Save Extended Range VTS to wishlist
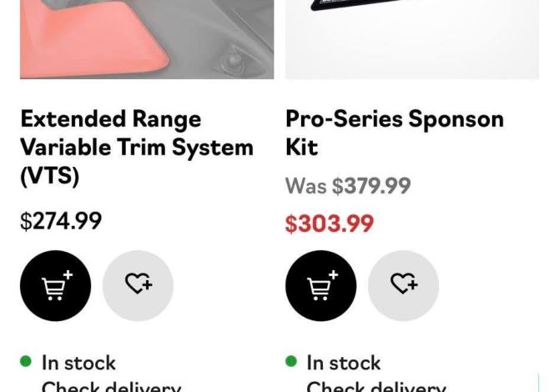Viewport: 559px width, 392px height. tap(138, 286)
